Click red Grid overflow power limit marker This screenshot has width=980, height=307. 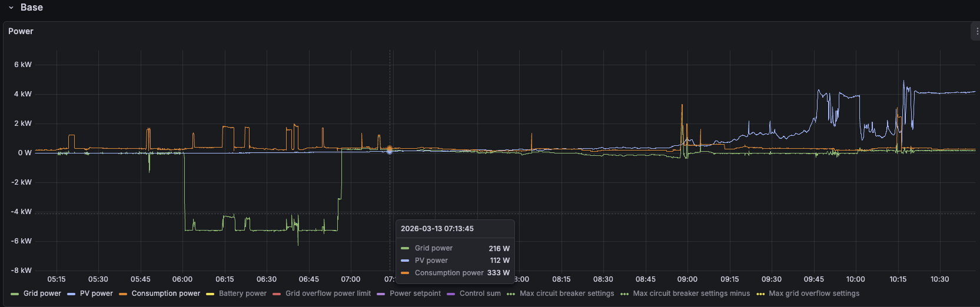(x=277, y=294)
